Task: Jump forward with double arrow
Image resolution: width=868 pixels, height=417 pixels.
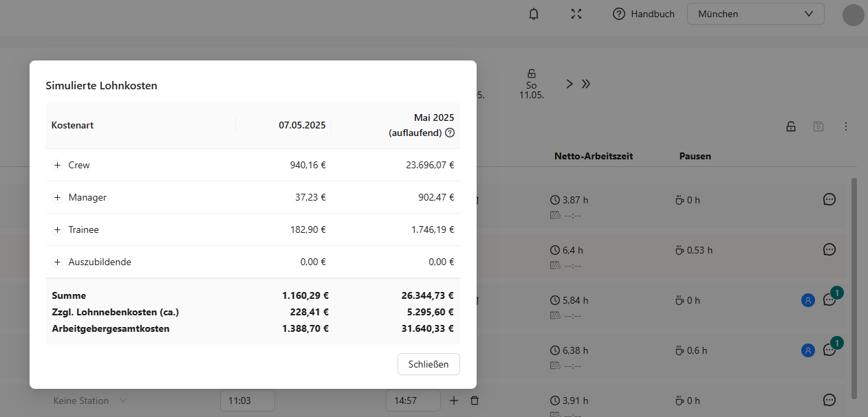Action: pos(586,84)
